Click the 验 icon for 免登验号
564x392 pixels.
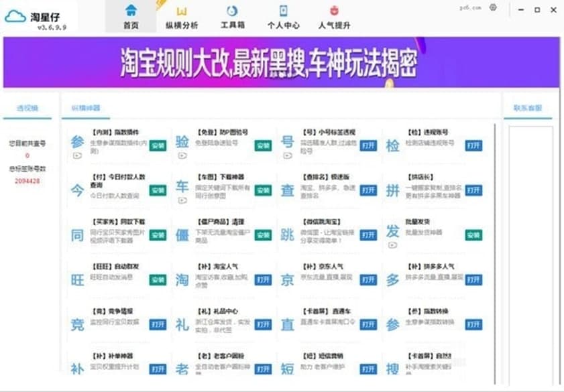tap(182, 141)
